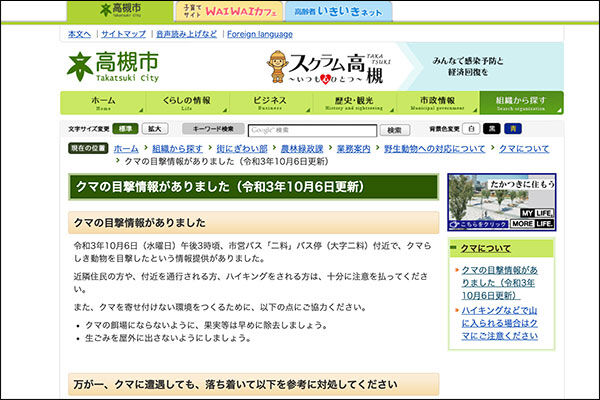Click the みんなで感染予防と経済回復を banner text

468,66
